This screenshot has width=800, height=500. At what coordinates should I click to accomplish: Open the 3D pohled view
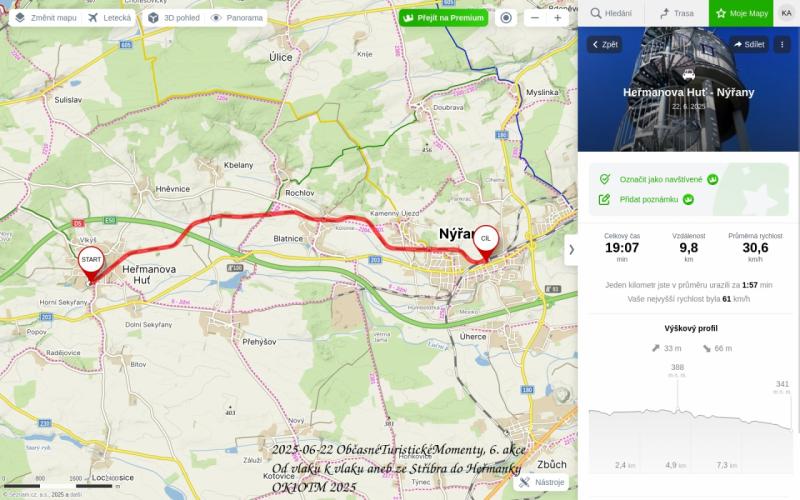coord(174,18)
